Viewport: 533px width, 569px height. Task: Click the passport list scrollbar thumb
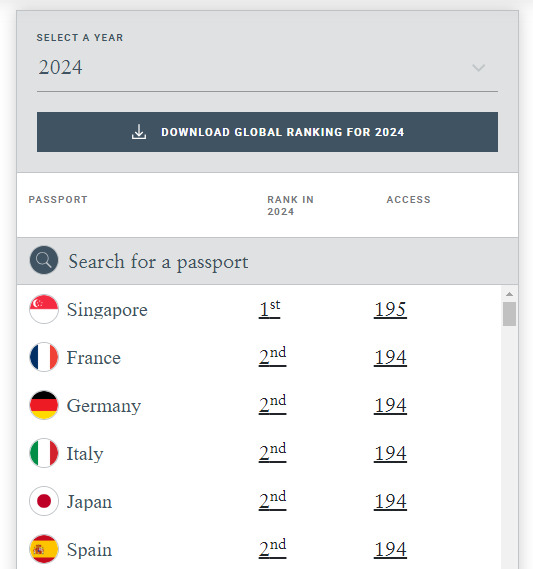tap(509, 314)
